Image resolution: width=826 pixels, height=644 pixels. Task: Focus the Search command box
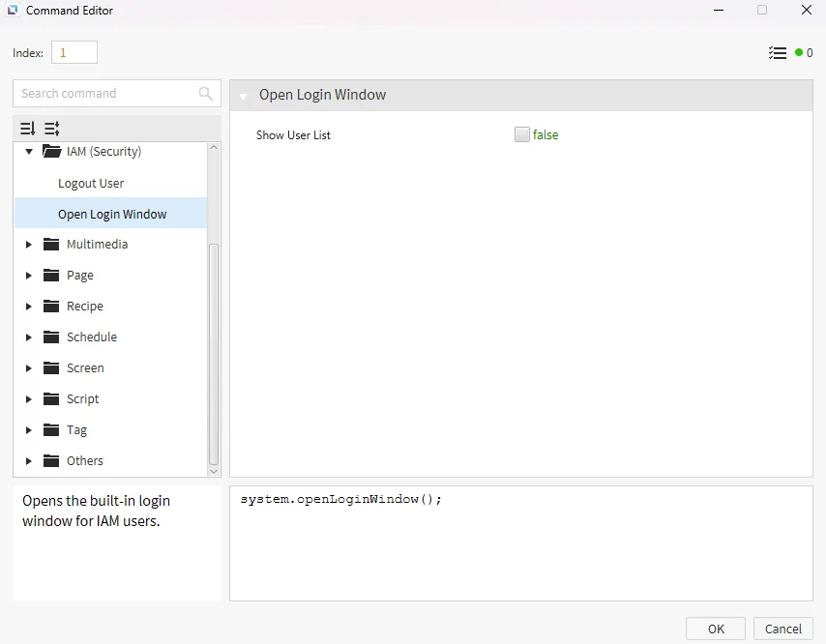(x=104, y=94)
